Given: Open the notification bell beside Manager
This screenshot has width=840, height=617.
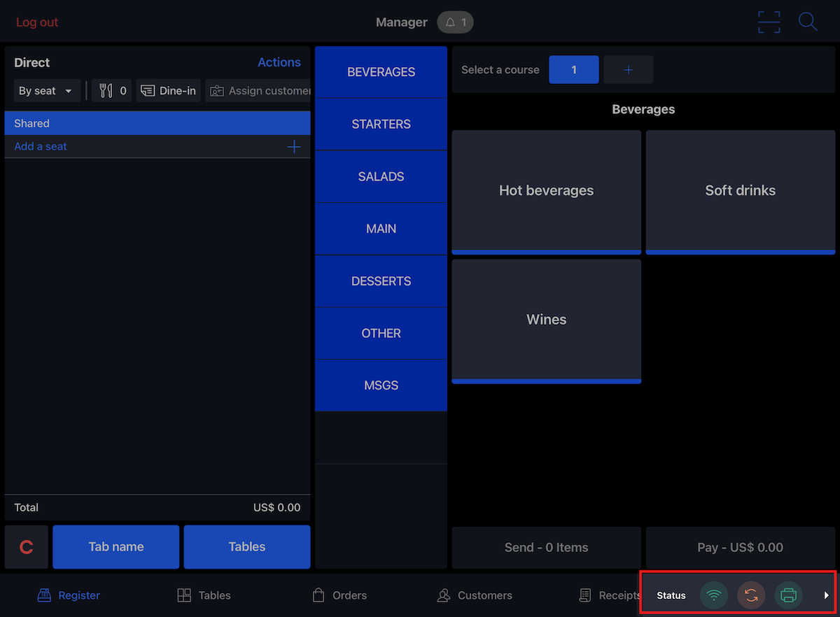Looking at the screenshot, I should (455, 22).
